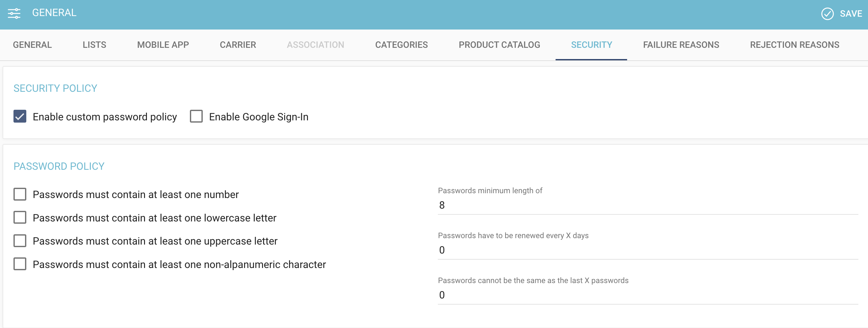Switch to the LISTS tab
868x328 pixels.
(94, 45)
